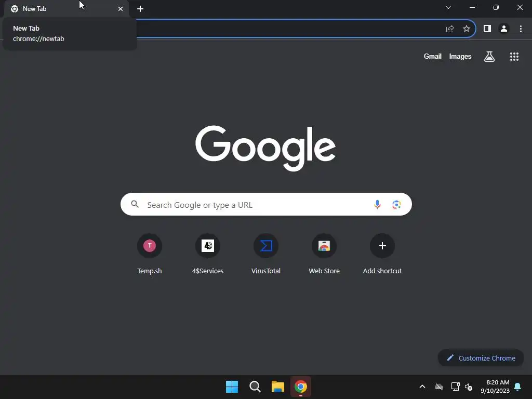Open the Google apps grid
This screenshot has width=532, height=399.
(x=514, y=57)
